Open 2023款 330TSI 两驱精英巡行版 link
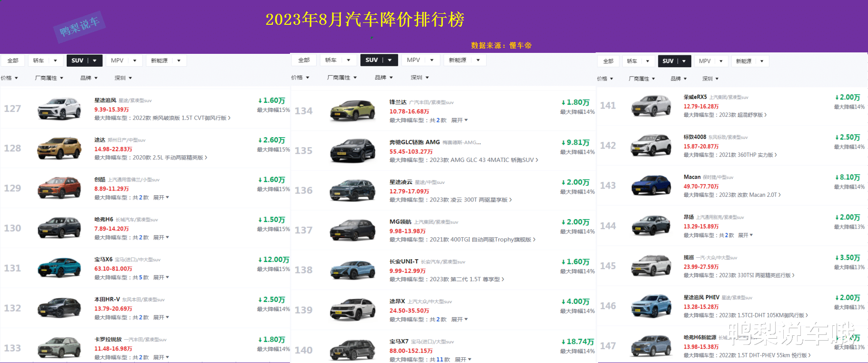This screenshot has width=868, height=363. (x=757, y=275)
